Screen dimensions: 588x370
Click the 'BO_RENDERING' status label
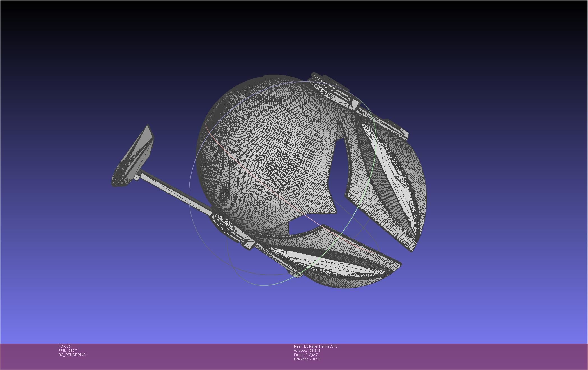coord(72,355)
